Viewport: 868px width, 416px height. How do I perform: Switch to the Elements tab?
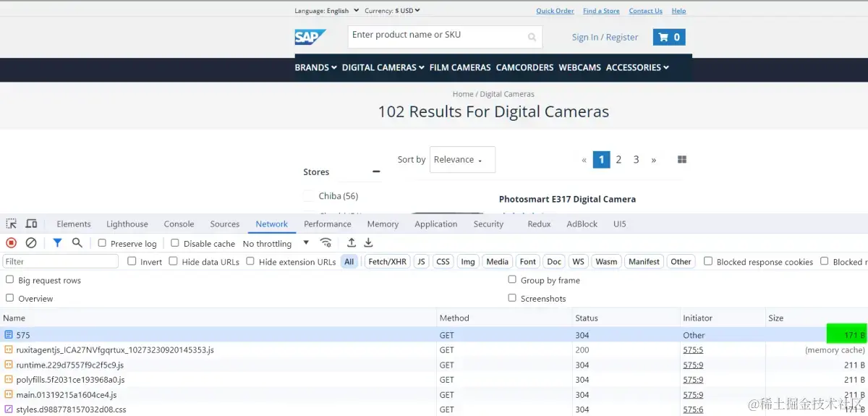[74, 224]
